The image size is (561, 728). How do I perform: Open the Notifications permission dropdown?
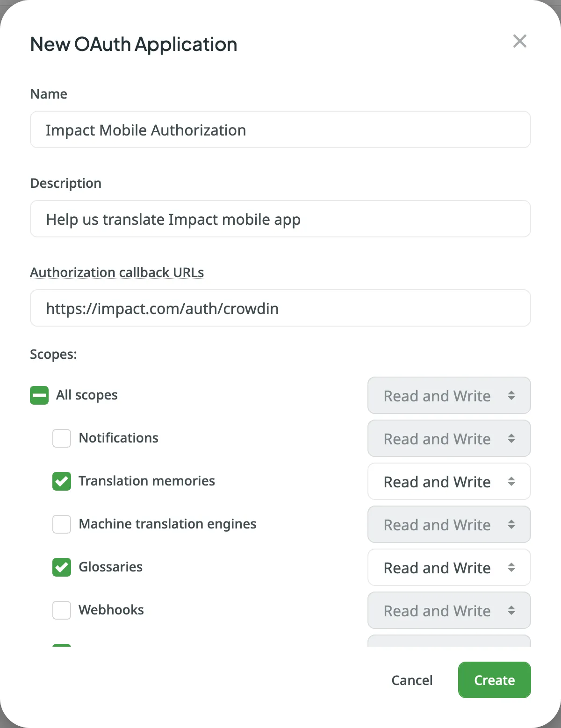(448, 438)
